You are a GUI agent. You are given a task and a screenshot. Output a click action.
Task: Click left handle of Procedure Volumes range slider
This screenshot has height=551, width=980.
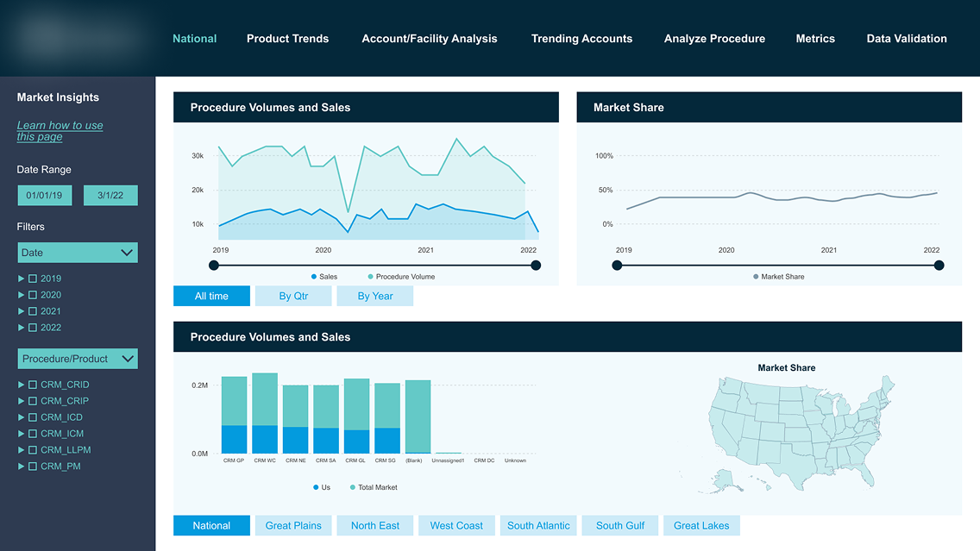coord(214,266)
